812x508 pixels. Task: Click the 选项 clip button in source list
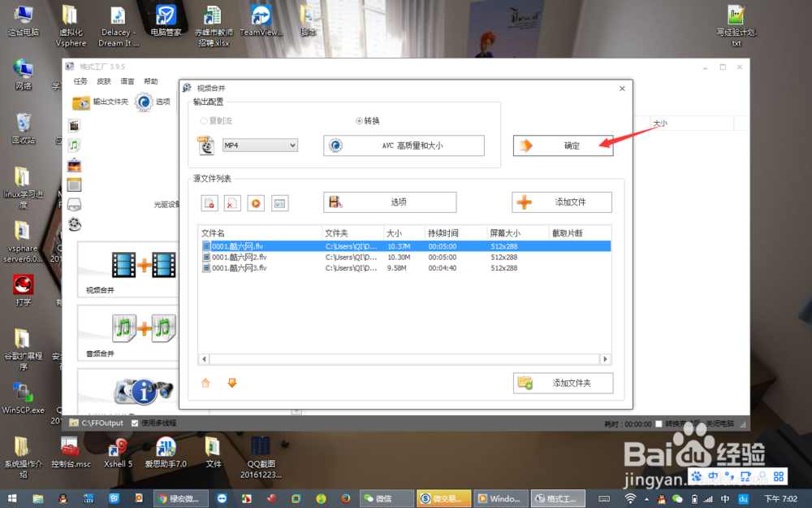390,202
